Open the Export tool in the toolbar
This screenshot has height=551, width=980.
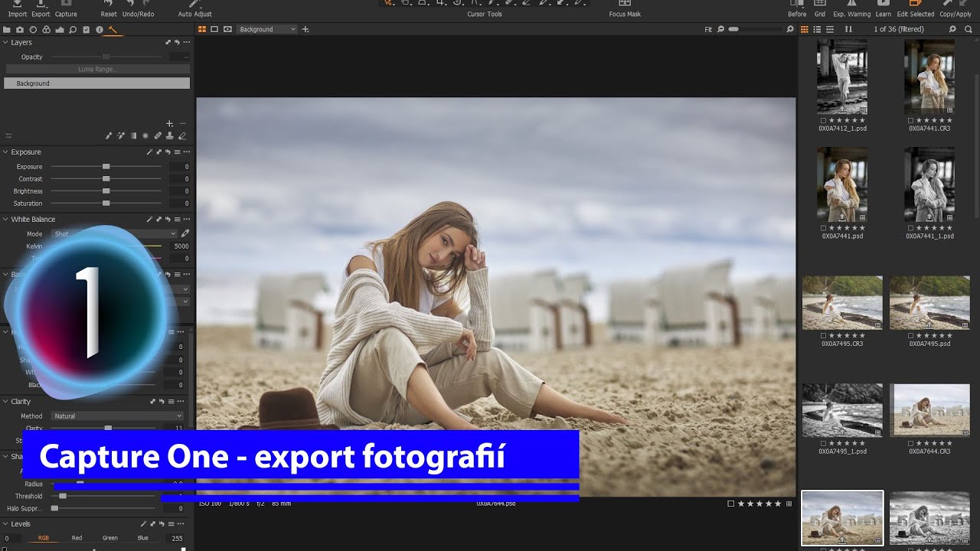pyautogui.click(x=41, y=5)
